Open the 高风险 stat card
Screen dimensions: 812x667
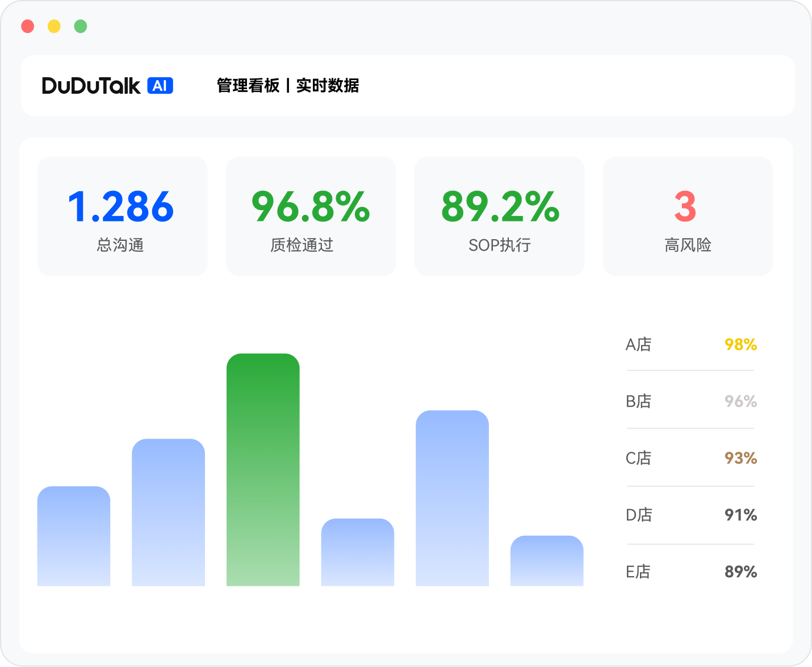click(688, 216)
